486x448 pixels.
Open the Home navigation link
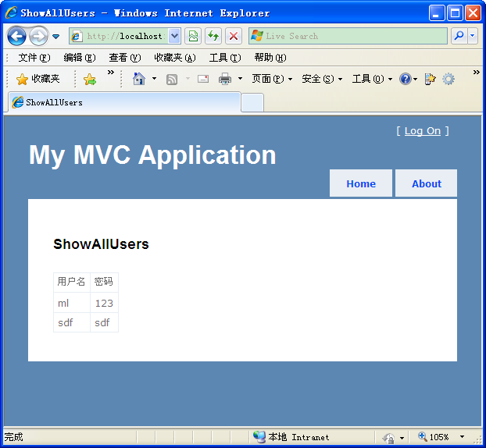pyautogui.click(x=361, y=183)
